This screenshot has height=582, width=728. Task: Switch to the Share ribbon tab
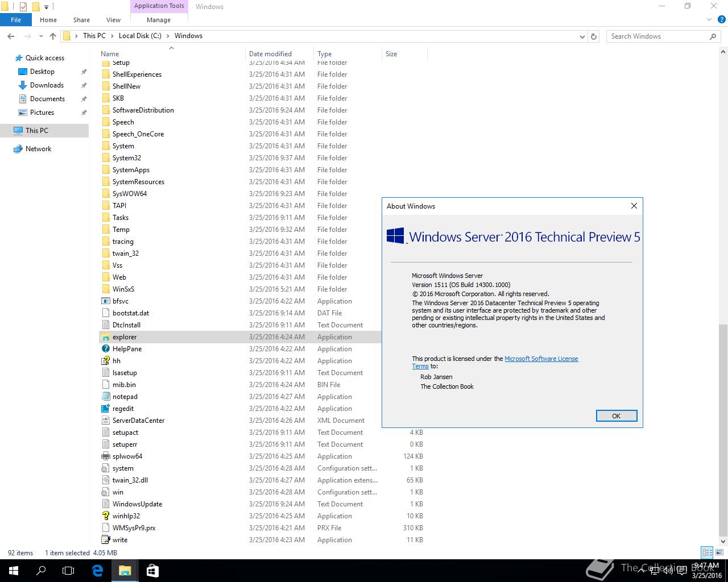coord(81,20)
